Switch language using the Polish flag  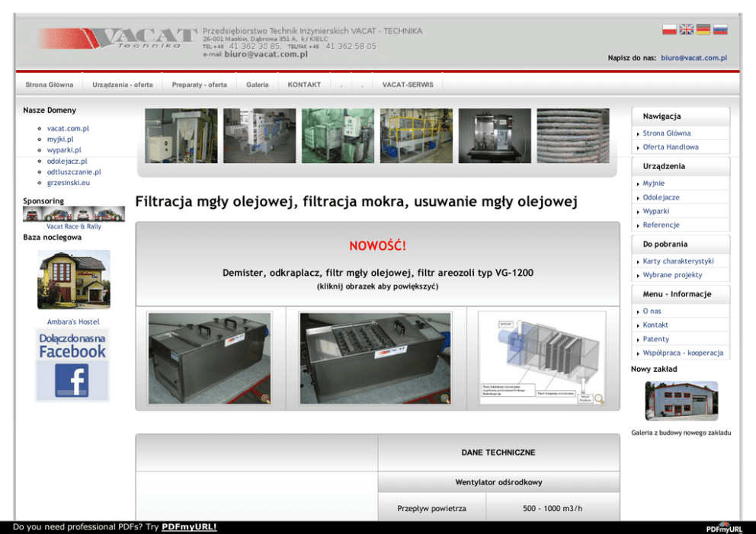pyautogui.click(x=669, y=30)
